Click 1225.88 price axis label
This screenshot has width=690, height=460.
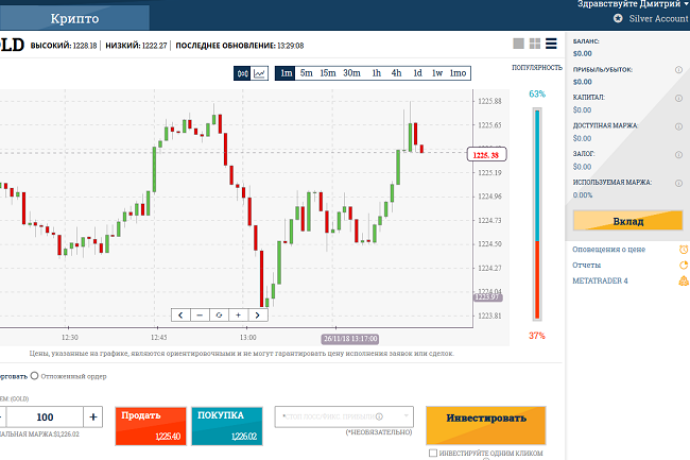point(489,101)
